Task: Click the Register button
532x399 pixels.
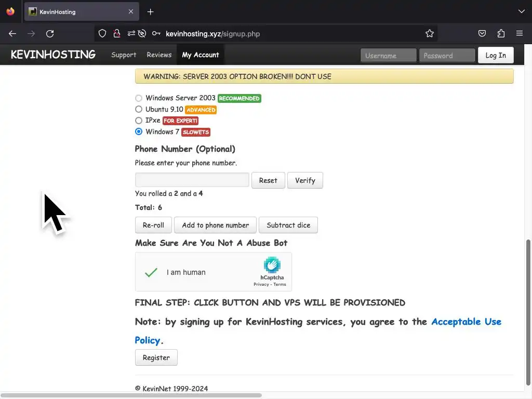Action: 156,357
